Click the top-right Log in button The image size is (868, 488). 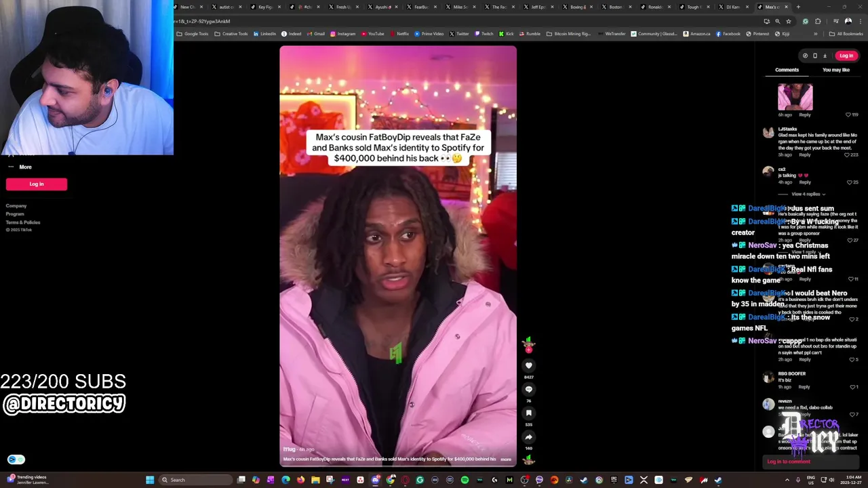click(x=846, y=56)
